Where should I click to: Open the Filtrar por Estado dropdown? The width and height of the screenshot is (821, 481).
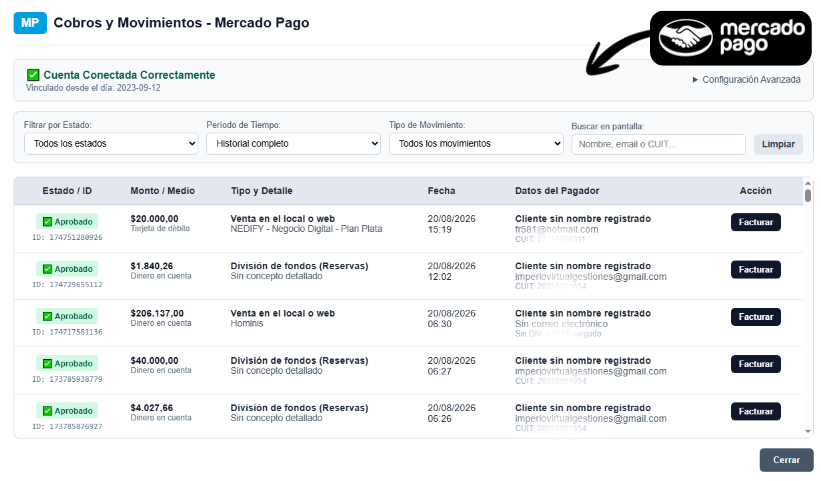point(111,143)
